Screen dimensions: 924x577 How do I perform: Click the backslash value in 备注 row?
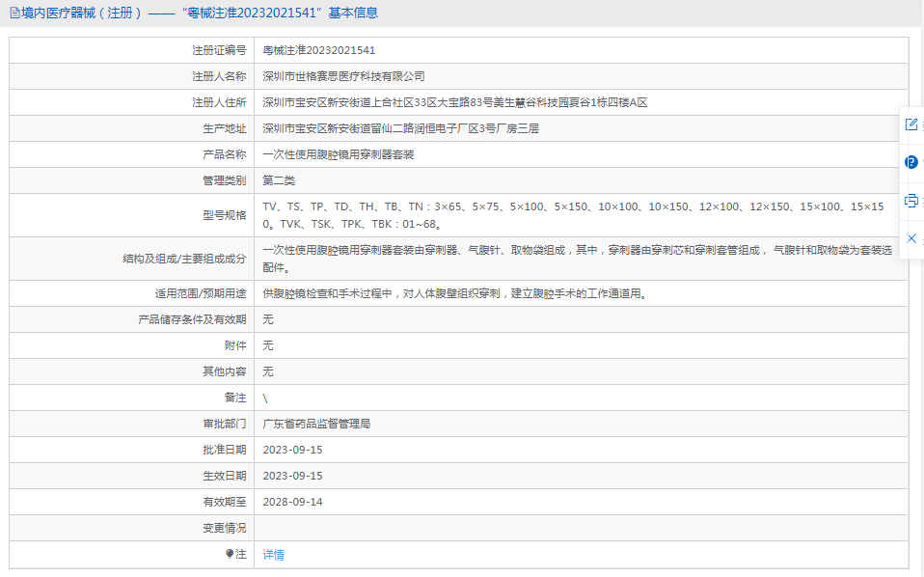click(x=265, y=398)
